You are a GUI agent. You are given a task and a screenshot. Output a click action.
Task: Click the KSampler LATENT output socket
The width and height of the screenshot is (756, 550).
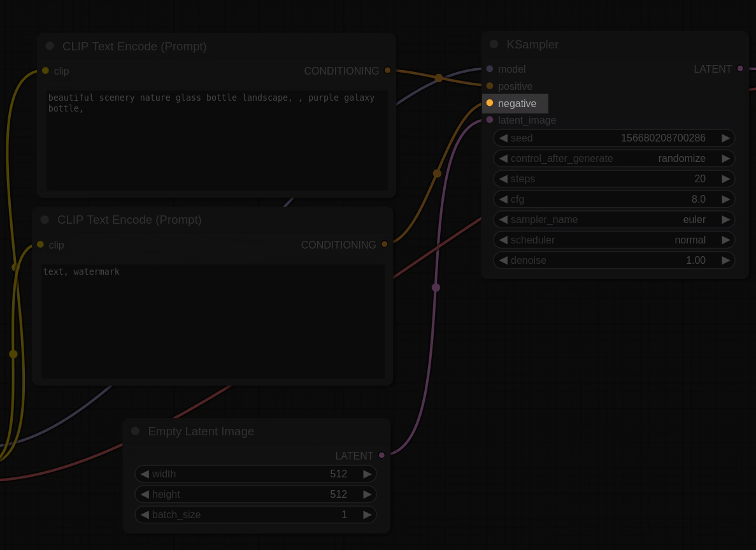[x=740, y=68]
